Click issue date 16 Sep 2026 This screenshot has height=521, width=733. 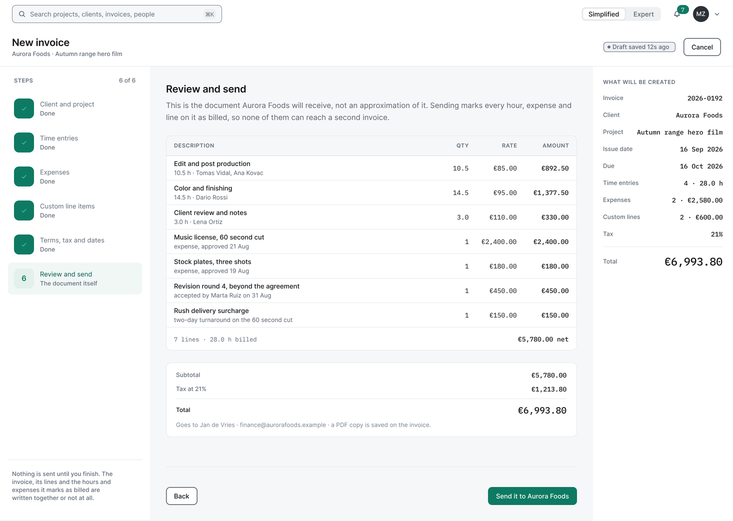(x=701, y=149)
